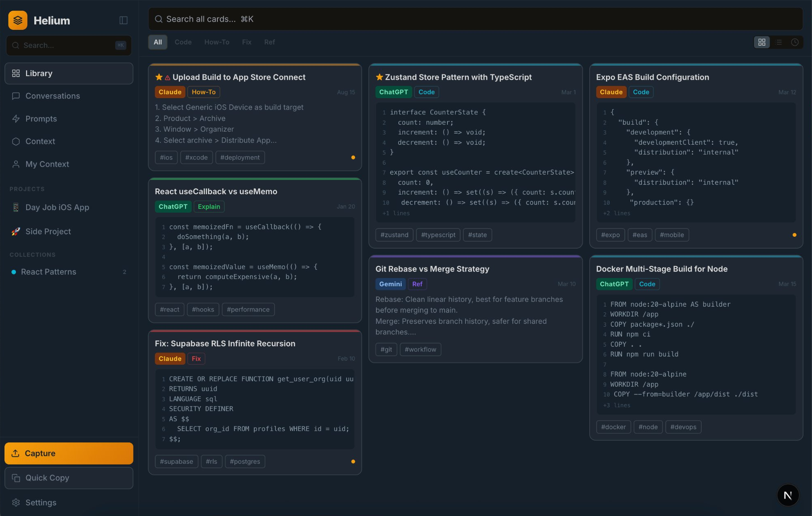Click the Capture button
The image size is (812, 516).
pyautogui.click(x=69, y=453)
